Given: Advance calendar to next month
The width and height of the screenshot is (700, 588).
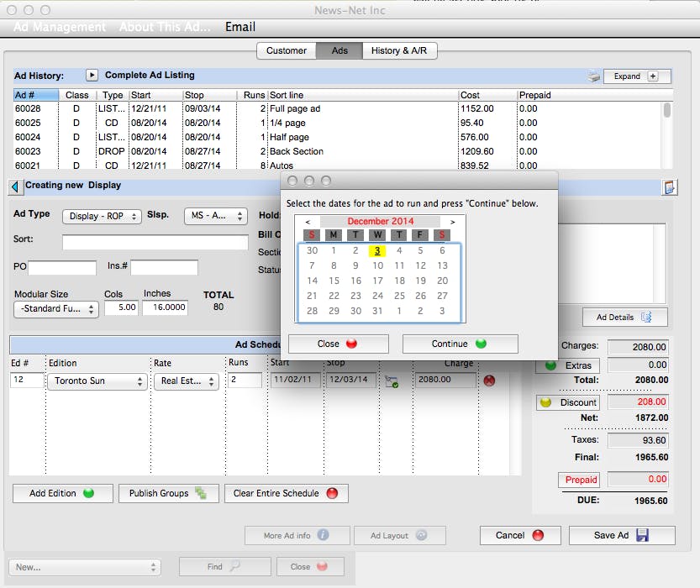Looking at the screenshot, I should point(452,222).
